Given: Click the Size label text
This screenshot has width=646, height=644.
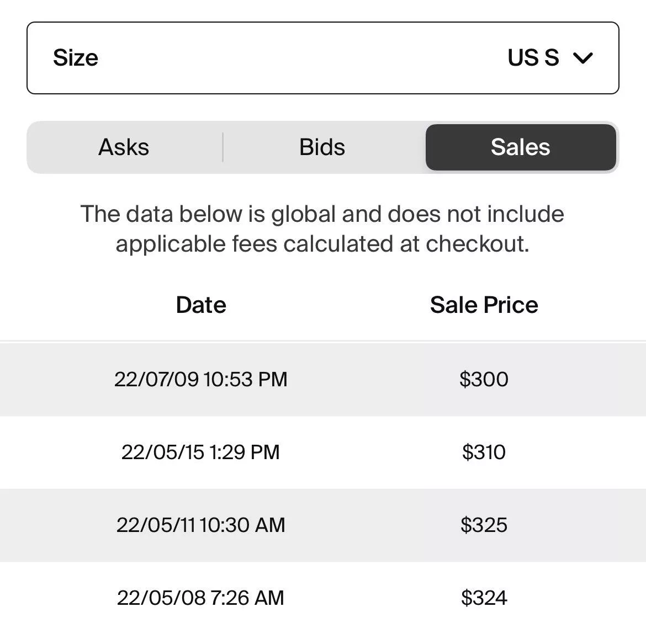Looking at the screenshot, I should click(76, 57).
